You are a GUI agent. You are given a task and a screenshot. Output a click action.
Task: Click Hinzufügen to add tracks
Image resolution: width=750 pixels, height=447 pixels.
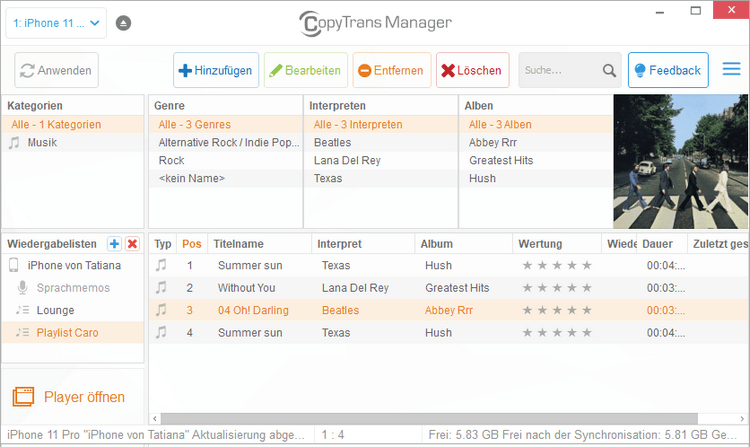click(216, 70)
